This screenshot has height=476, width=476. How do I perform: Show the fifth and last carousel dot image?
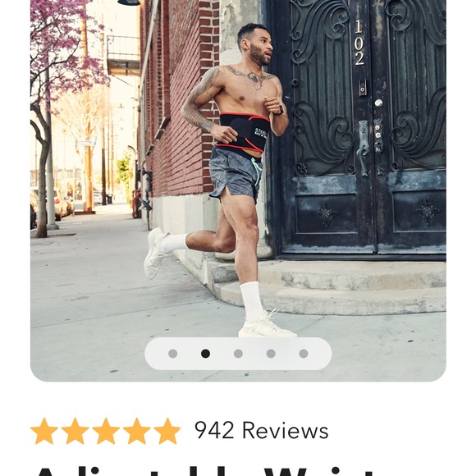(304, 354)
